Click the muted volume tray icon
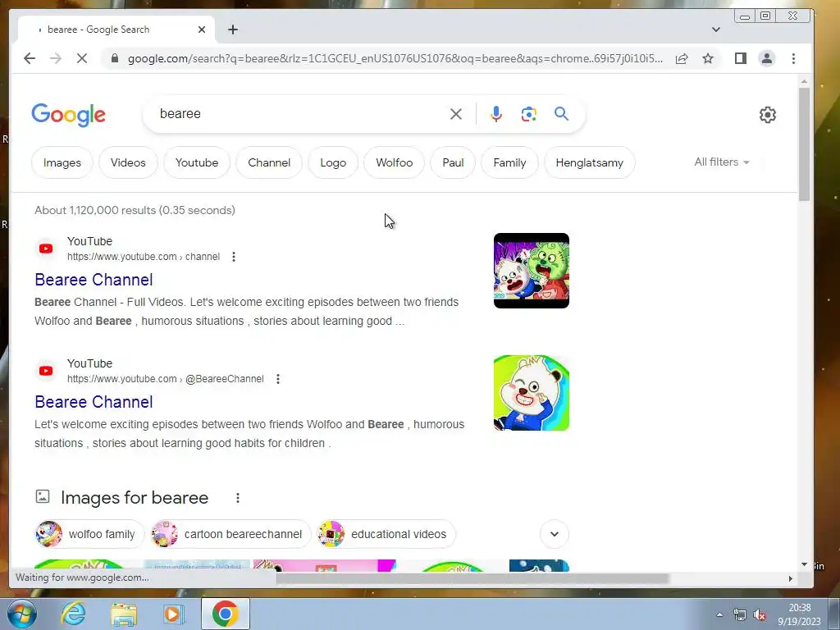This screenshot has height=630, width=840. coord(759,614)
